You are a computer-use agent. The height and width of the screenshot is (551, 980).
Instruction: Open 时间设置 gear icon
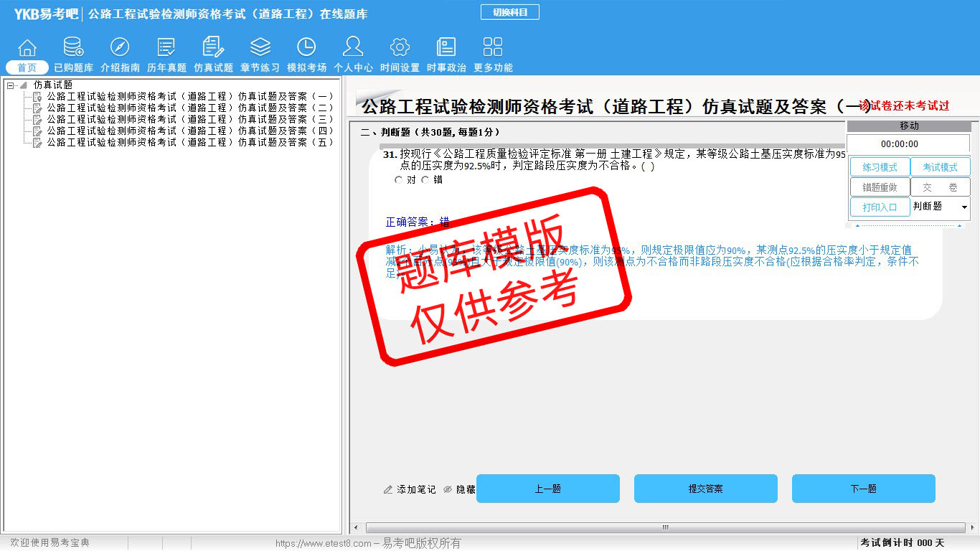(x=400, y=48)
